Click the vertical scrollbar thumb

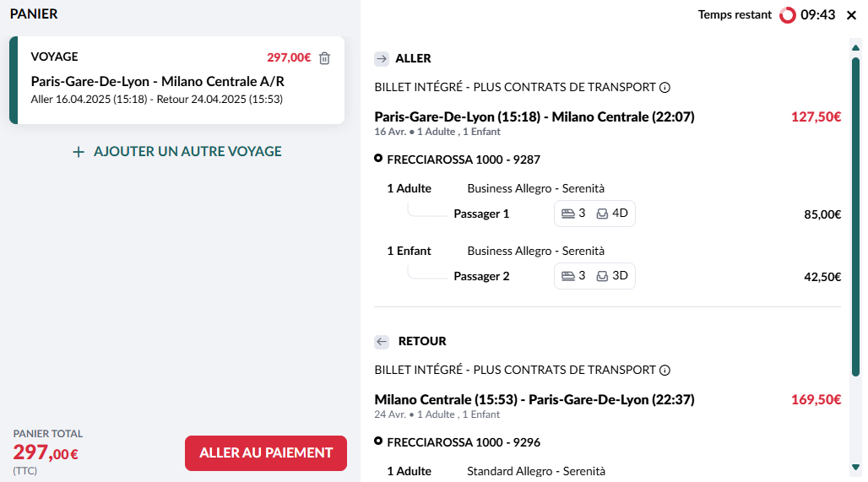[856, 217]
